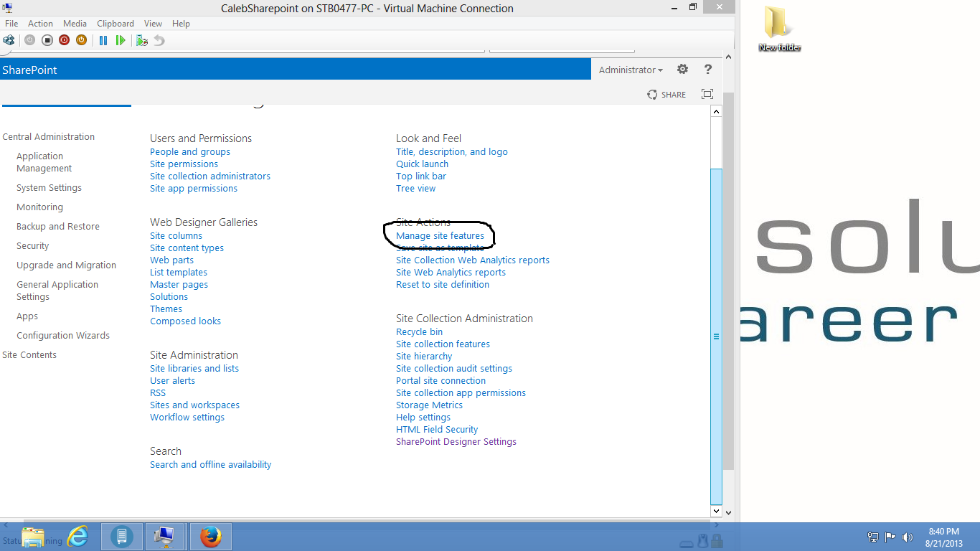Open the Action menu
The width and height of the screenshot is (980, 551).
41,24
